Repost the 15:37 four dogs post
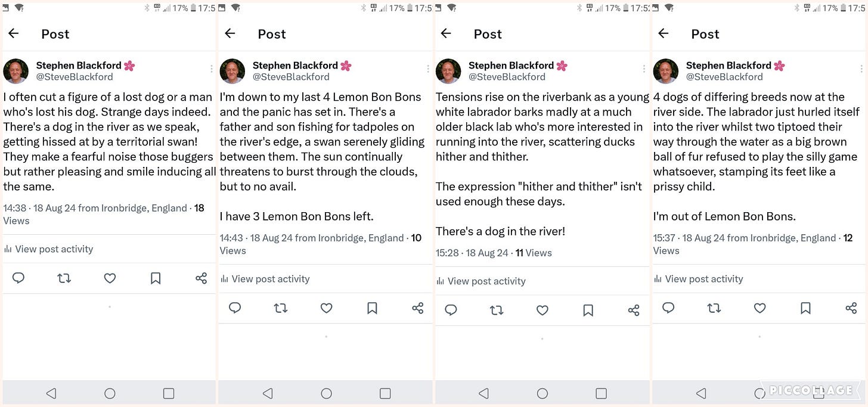The image size is (868, 407). pyautogui.click(x=714, y=308)
